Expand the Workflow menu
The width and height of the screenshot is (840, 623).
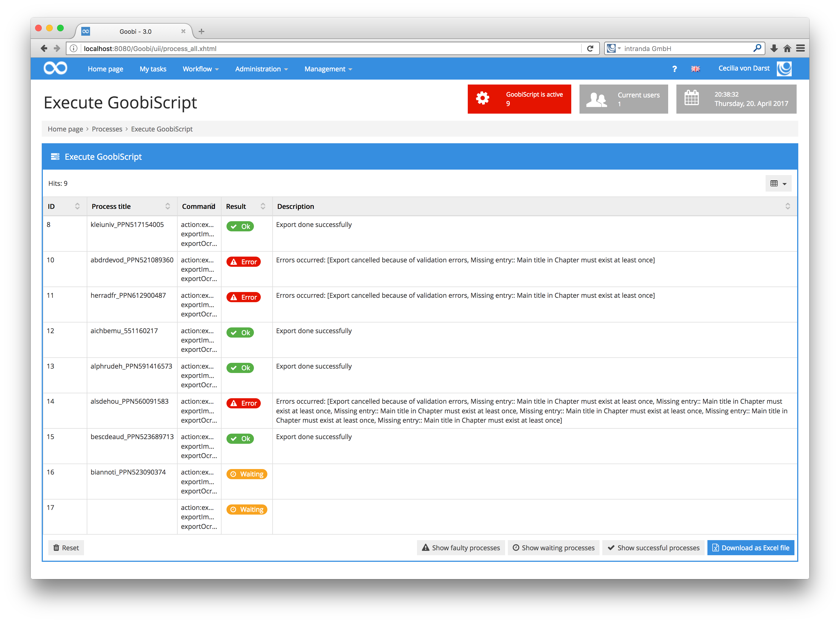[201, 69]
